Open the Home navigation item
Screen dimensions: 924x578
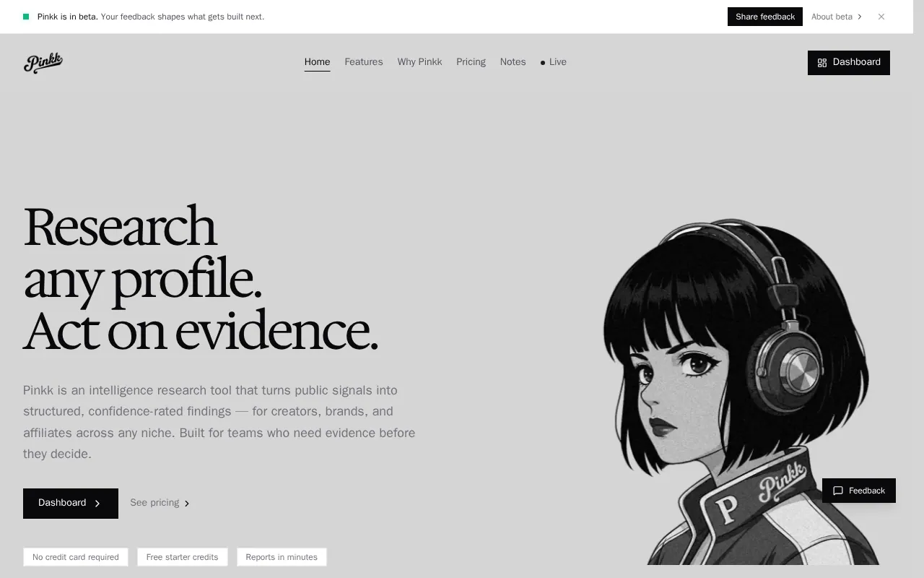(317, 62)
